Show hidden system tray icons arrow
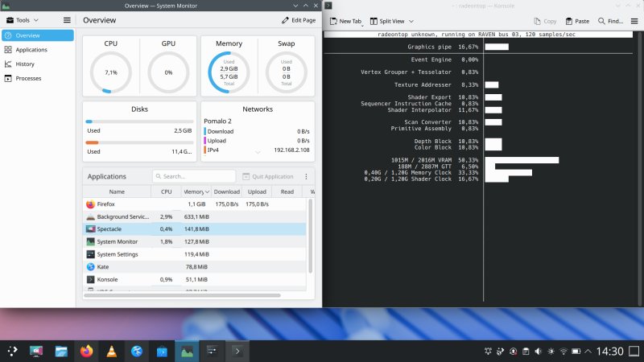Image resolution: width=644 pixels, height=362 pixels. tap(589, 352)
